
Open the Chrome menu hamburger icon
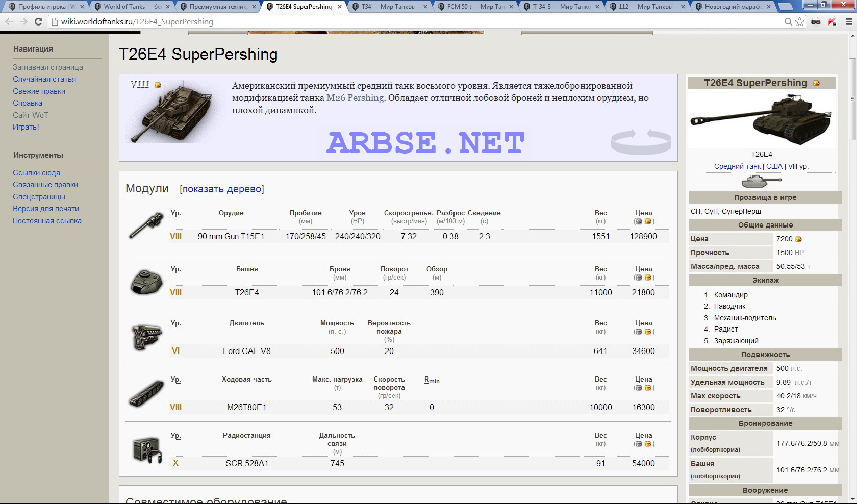[x=849, y=22]
